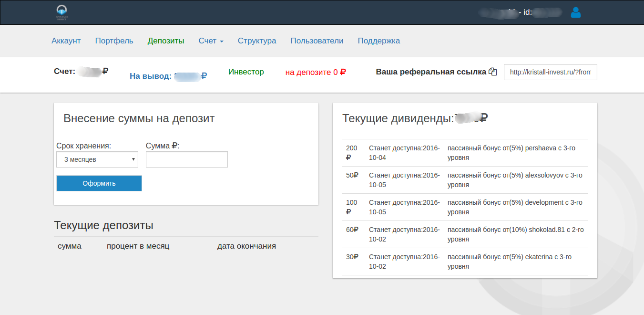
Task: Copy referral link via clipboard icon
Action: (493, 72)
